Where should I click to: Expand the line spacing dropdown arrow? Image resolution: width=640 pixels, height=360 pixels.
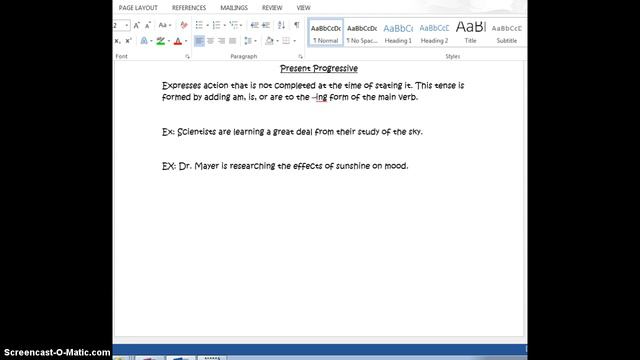pos(255,41)
